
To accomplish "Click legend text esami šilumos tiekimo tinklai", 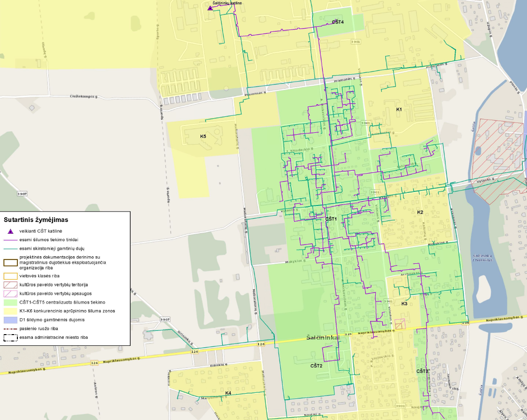I will coord(49,240).
